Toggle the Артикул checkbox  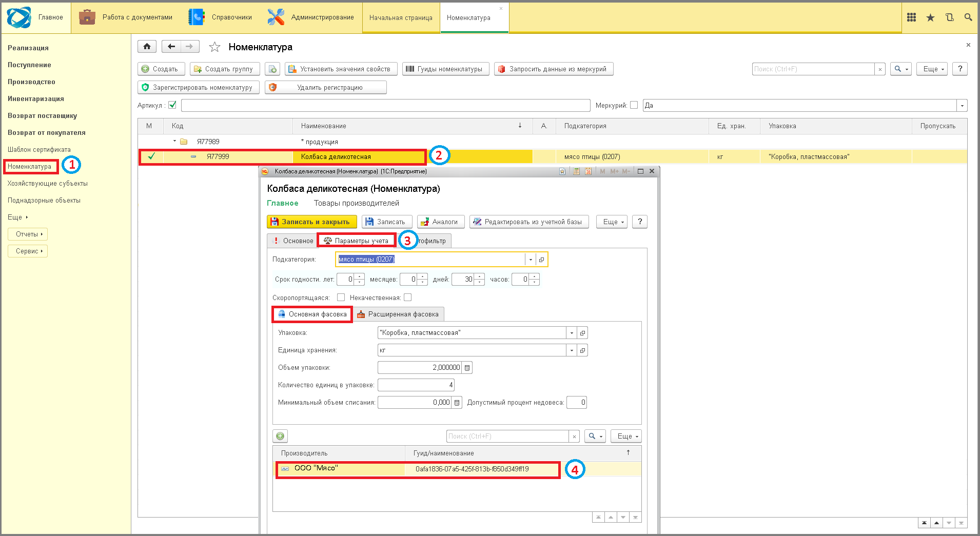point(172,105)
